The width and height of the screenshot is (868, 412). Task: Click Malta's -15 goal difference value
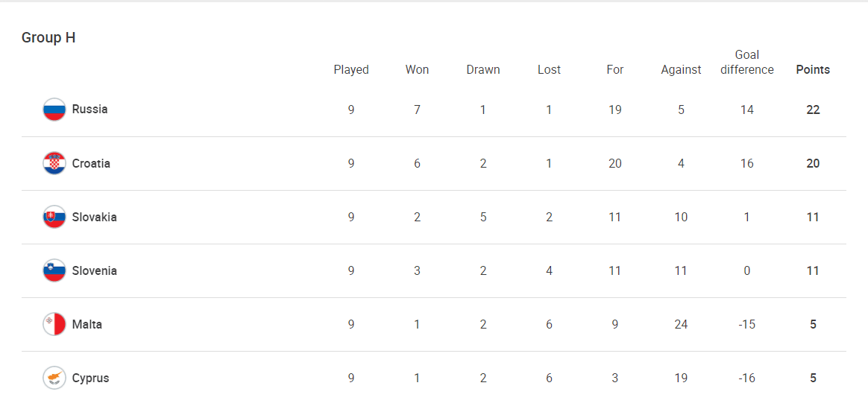746,324
